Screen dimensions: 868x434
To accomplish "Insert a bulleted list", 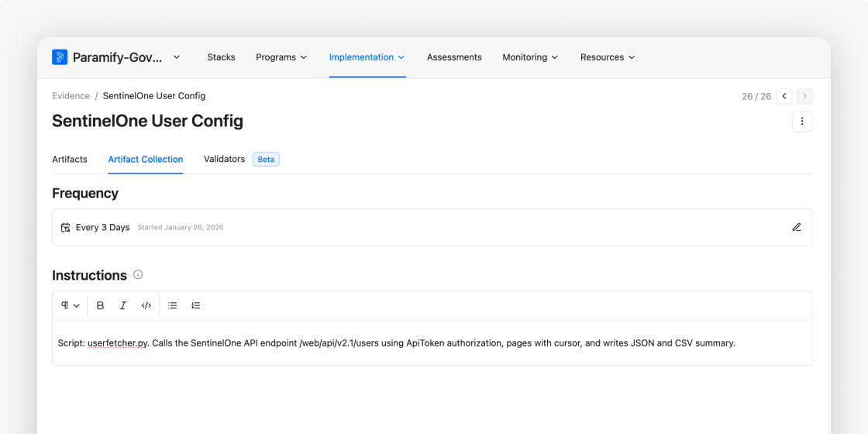I will pyautogui.click(x=173, y=305).
